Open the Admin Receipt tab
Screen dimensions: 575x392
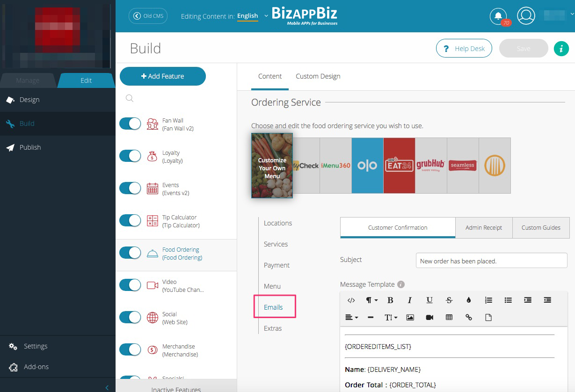(483, 227)
